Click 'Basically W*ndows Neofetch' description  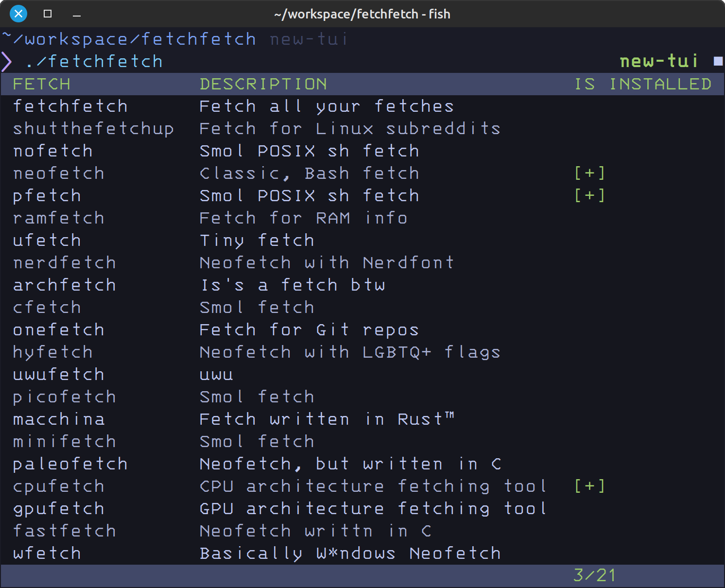point(350,553)
